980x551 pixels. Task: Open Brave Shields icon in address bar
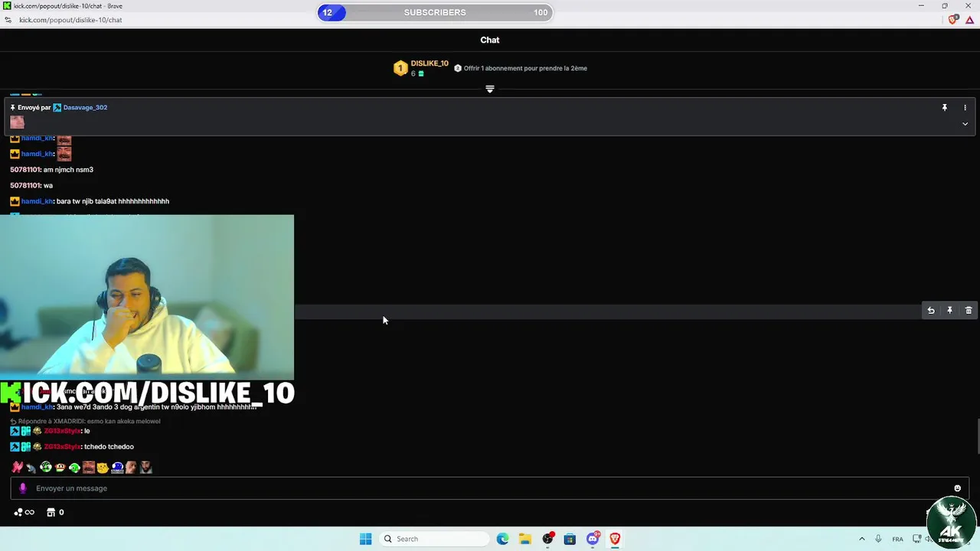coord(952,20)
